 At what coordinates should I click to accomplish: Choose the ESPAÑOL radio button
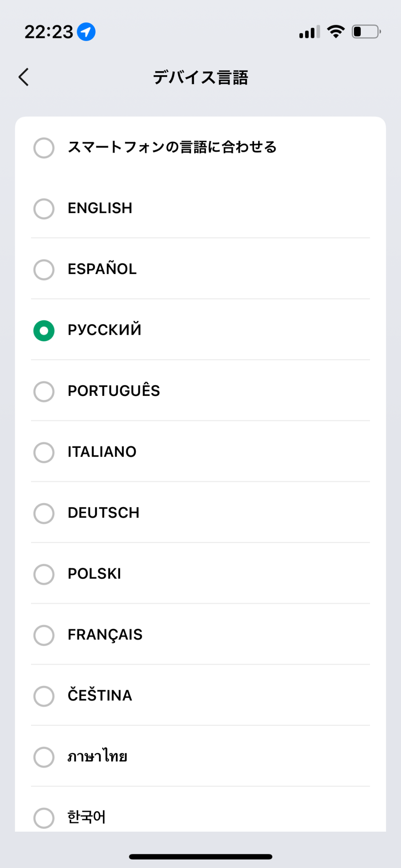(44, 269)
